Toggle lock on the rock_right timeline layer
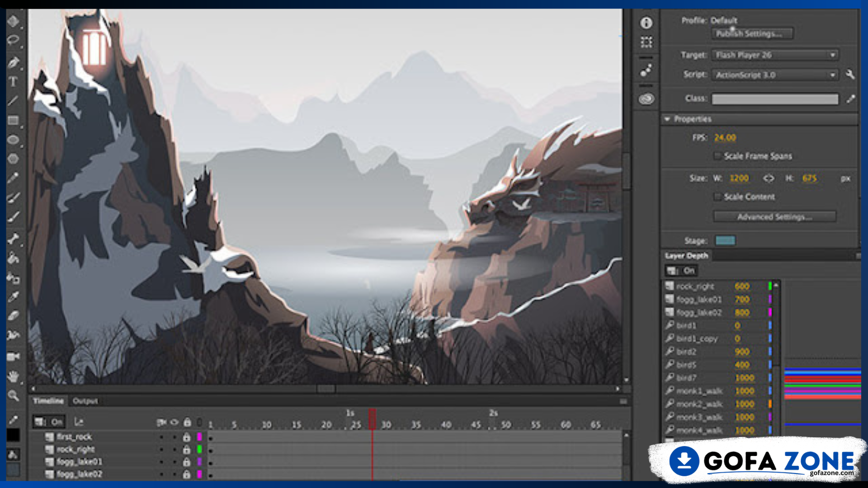Viewport: 868px width, 488px height. (186, 450)
